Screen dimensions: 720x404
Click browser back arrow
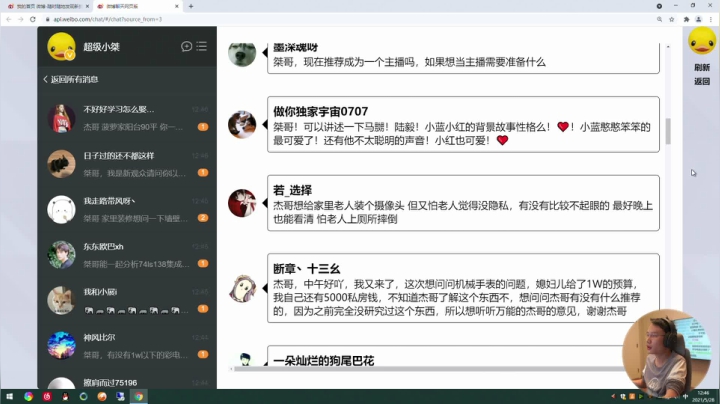click(9, 19)
